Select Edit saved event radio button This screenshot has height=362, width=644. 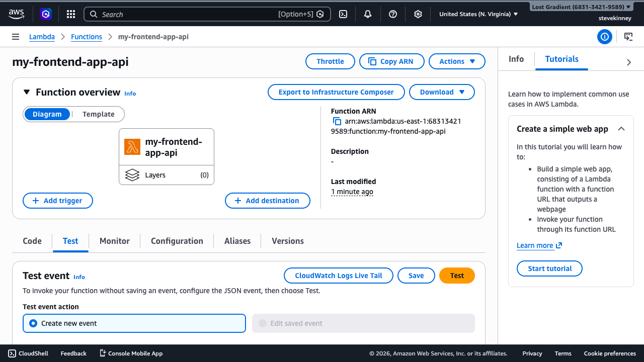point(262,323)
